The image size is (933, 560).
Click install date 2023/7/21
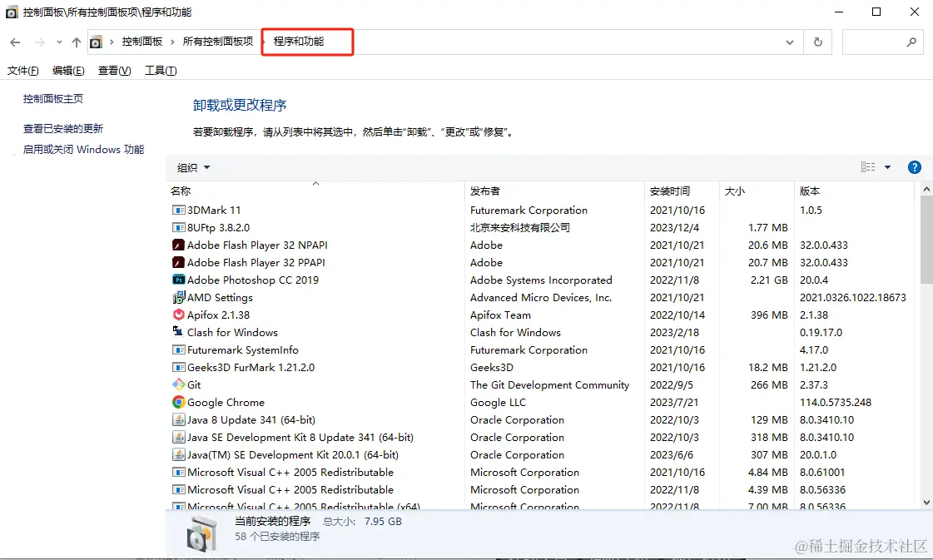click(674, 402)
